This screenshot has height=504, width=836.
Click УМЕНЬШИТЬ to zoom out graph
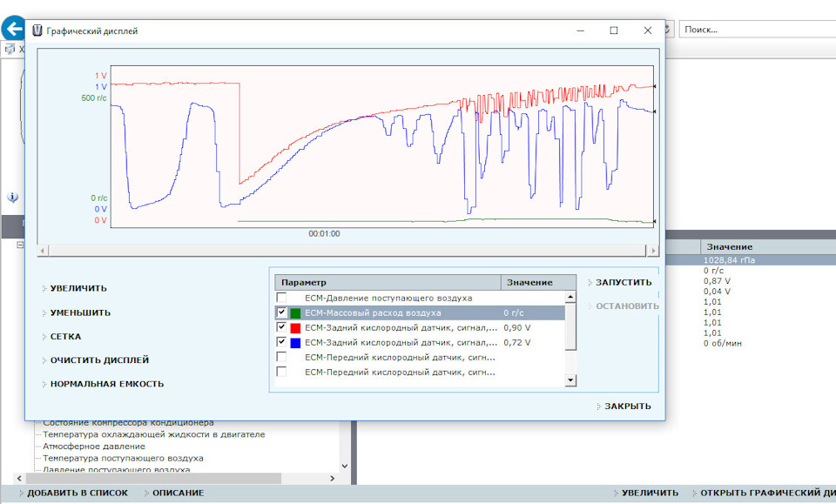click(x=80, y=312)
